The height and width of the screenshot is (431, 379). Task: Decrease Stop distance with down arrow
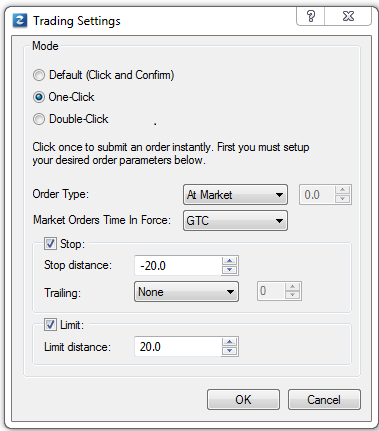tap(230, 270)
